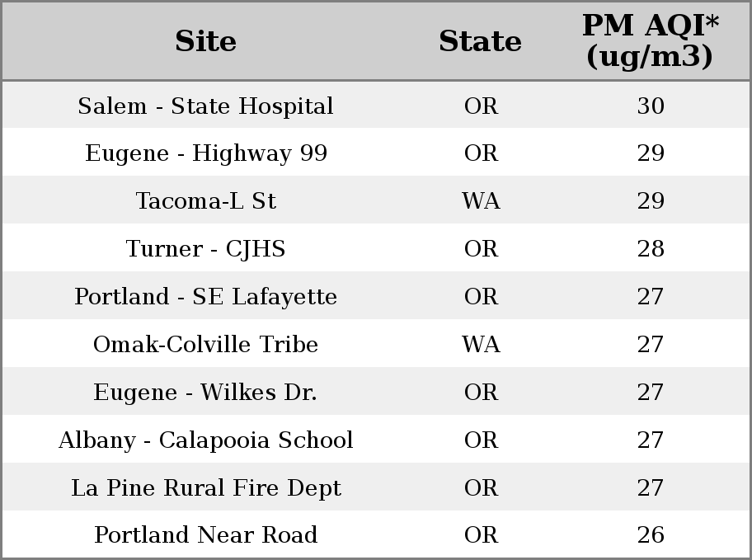Click the Site column header
The width and height of the screenshot is (752, 560).
[x=205, y=41]
